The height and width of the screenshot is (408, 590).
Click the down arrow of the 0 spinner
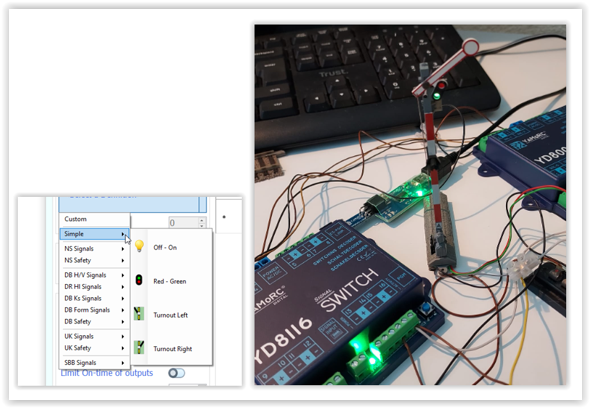[x=202, y=225]
